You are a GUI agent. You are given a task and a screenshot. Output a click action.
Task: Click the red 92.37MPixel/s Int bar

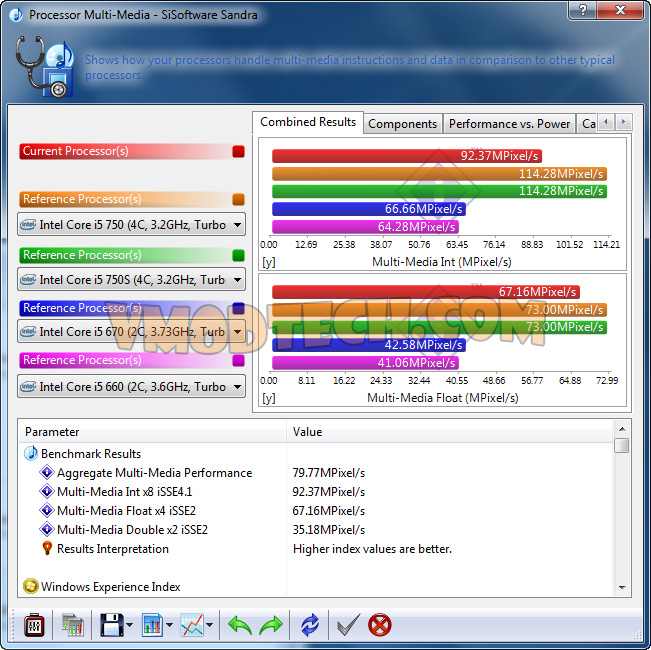click(x=407, y=156)
